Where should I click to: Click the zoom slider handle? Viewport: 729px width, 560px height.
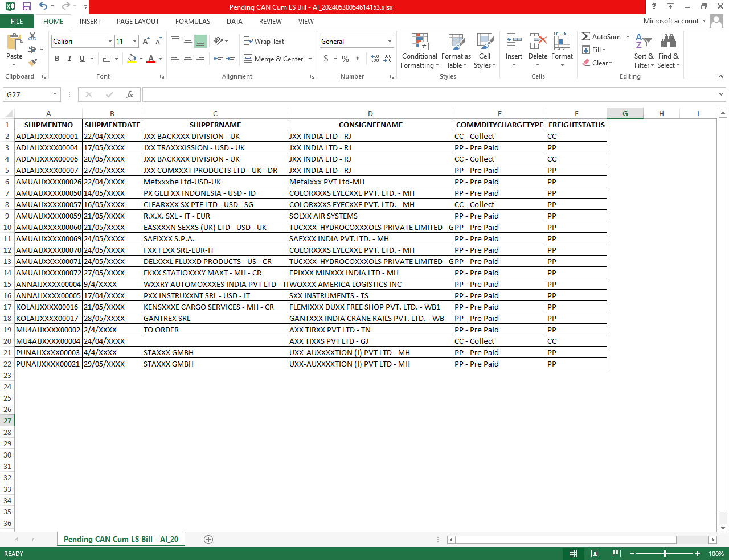(x=665, y=554)
